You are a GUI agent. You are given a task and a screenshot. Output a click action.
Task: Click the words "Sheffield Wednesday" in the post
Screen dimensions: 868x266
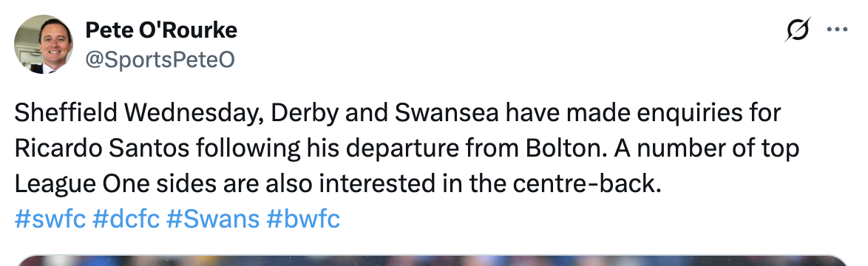138,113
